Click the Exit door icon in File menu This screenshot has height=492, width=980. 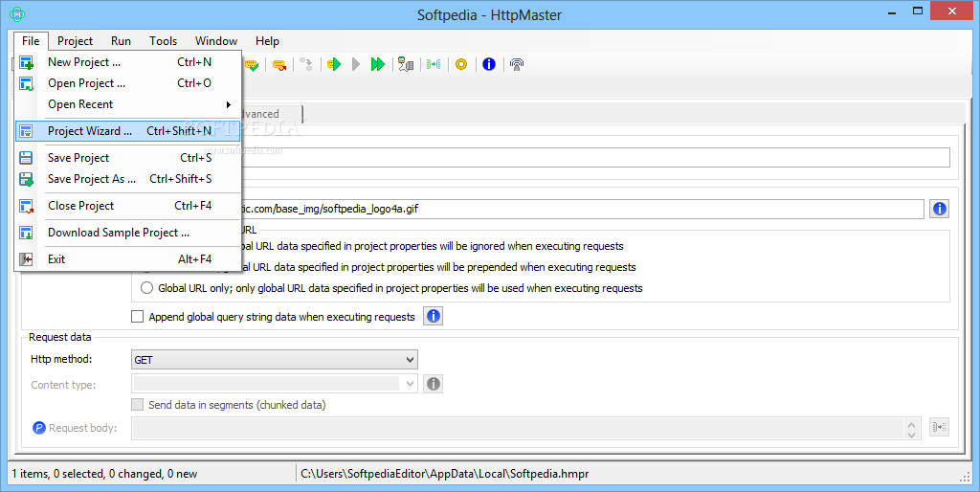point(26,259)
